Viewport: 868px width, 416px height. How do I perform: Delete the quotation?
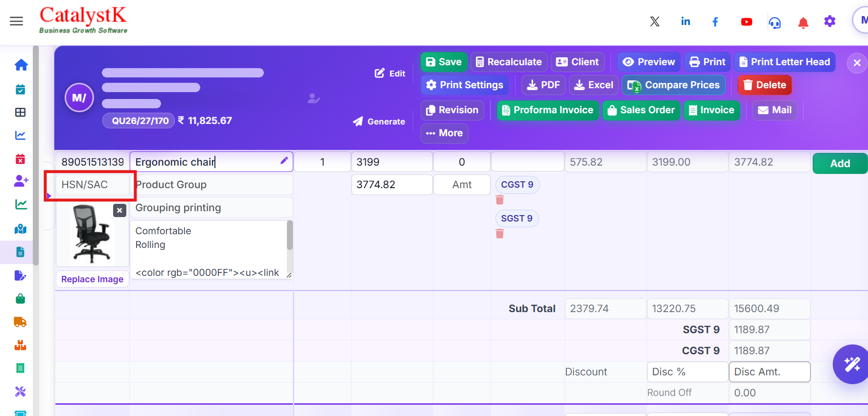click(765, 85)
